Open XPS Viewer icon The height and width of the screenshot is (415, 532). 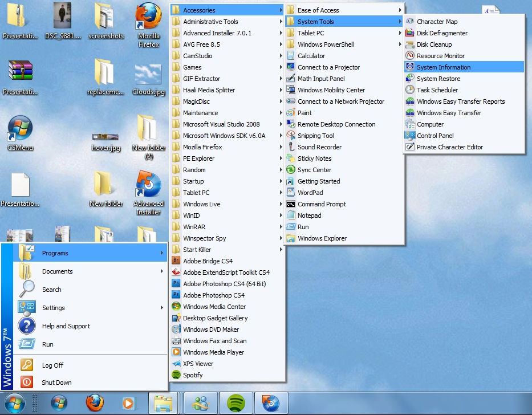[176, 364]
